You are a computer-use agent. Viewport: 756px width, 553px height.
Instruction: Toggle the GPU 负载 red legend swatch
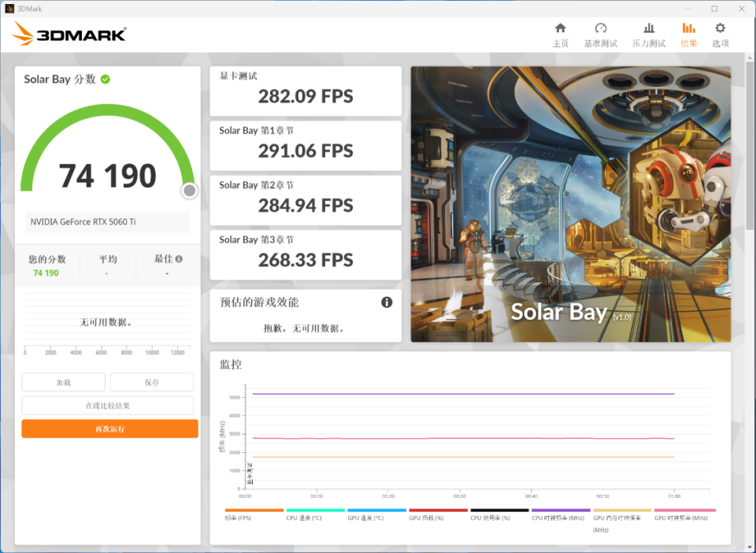(439, 510)
